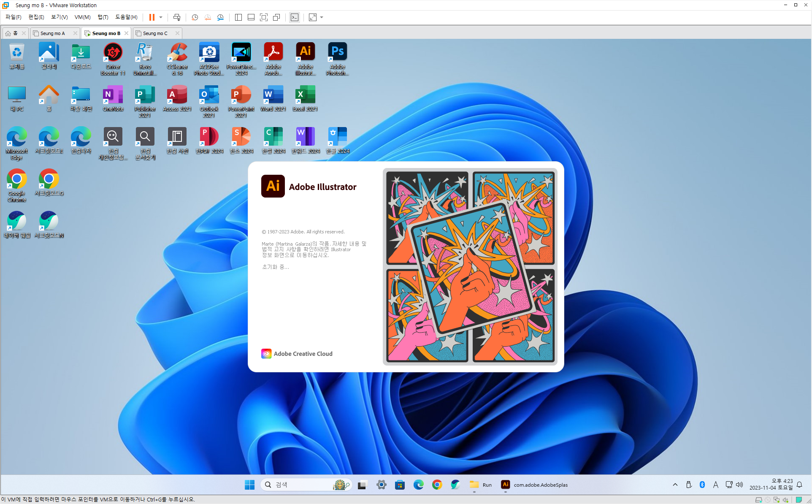Switch to the Seung mo C tab
Viewport: 812px width, 504px height.
155,33
